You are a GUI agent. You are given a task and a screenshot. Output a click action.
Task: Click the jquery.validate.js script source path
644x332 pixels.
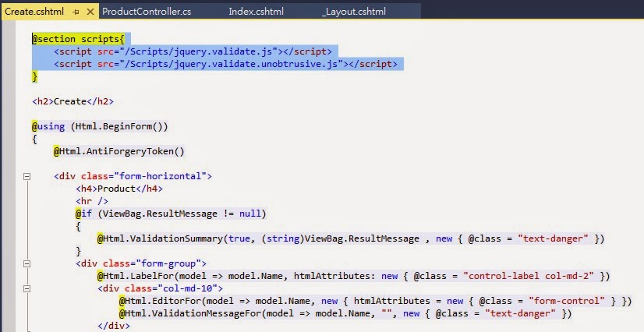point(199,51)
